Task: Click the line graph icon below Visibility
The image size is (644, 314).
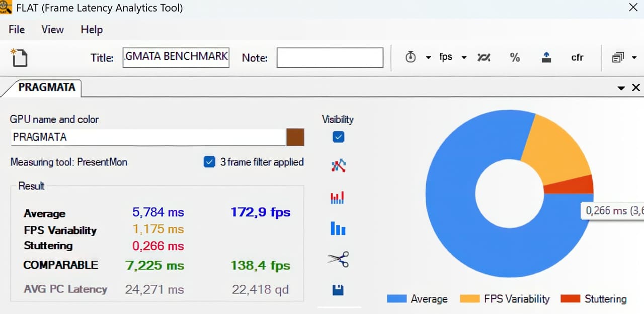Action: click(x=339, y=166)
